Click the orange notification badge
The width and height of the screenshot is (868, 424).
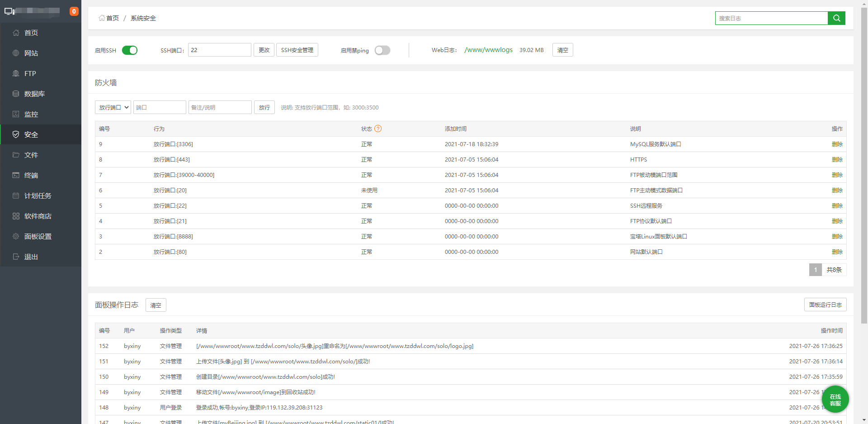[x=74, y=11]
